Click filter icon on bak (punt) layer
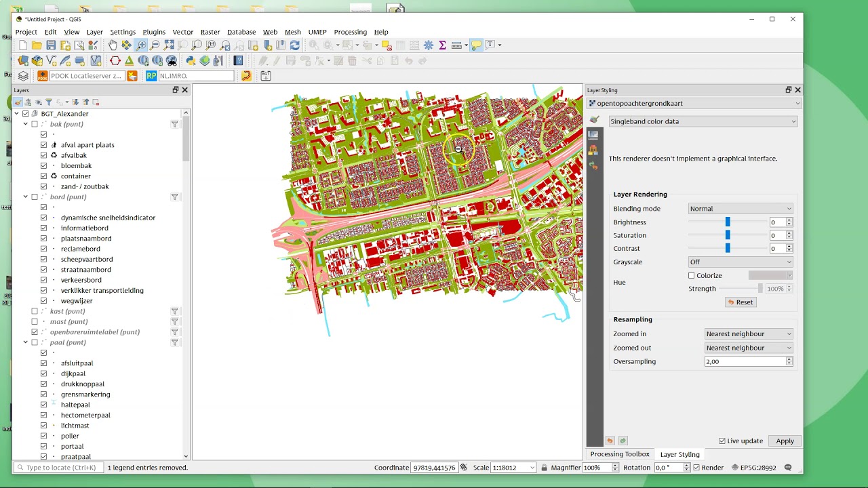Viewport: 868px width, 488px height. pyautogui.click(x=174, y=124)
